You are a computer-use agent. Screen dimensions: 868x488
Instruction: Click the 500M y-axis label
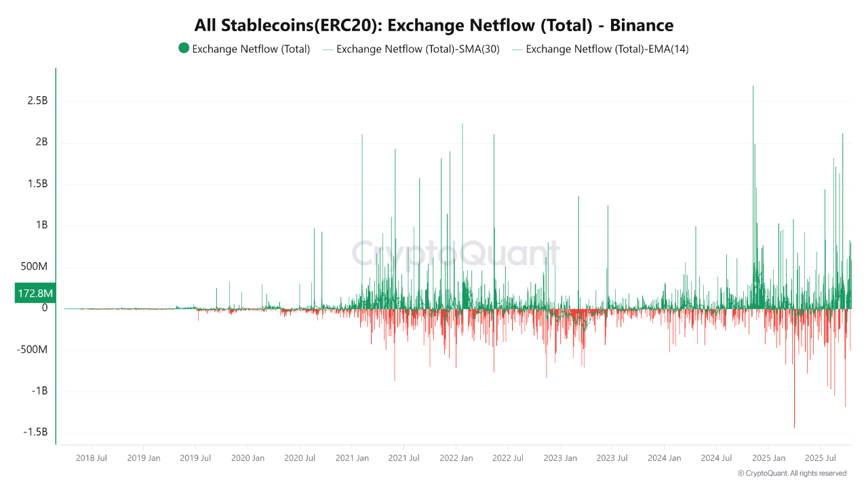coord(33,267)
